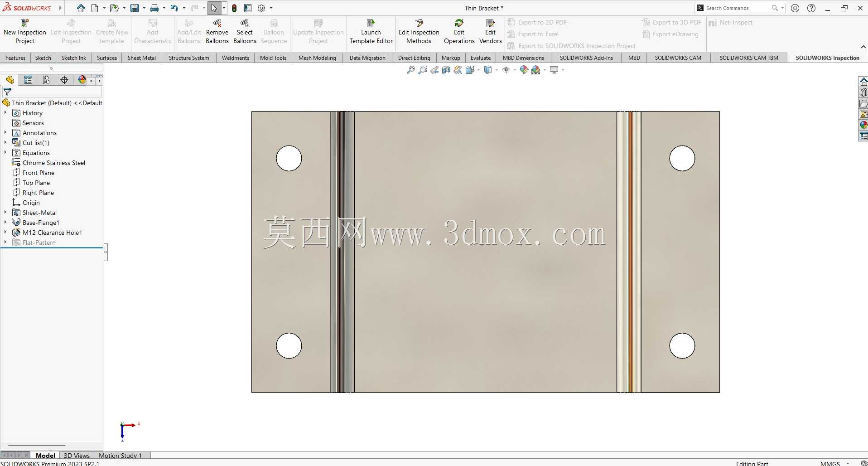868x466 pixels.
Task: Click Edit Inspection Methods button
Action: coord(419,32)
